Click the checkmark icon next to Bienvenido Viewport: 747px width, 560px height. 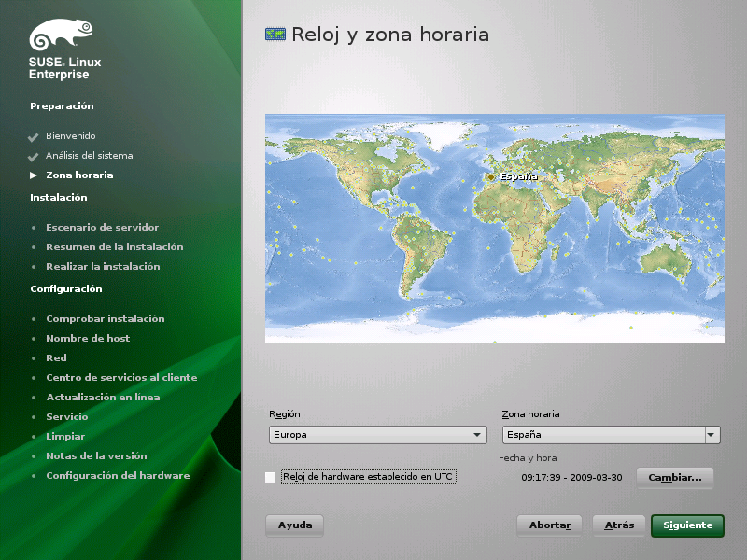34,137
